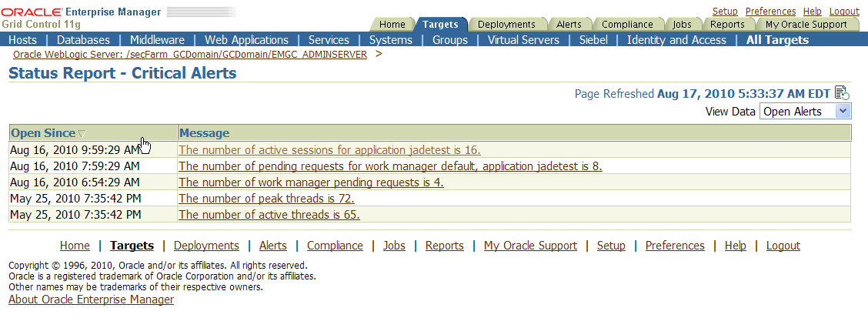Open the View Data dropdown
Image resolution: width=868 pixels, height=328 pixels.
(804, 112)
